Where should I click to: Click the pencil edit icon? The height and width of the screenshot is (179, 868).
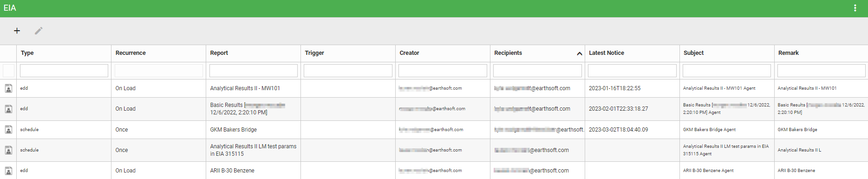[39, 31]
